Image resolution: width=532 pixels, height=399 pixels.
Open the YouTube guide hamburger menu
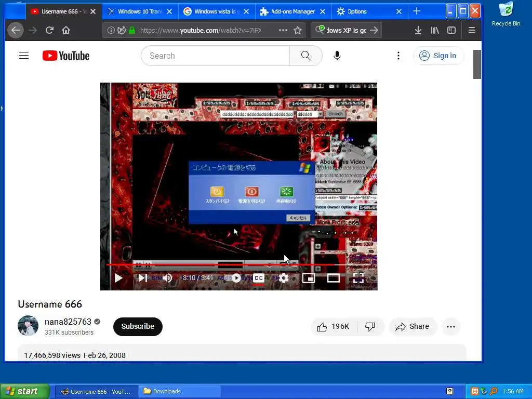[24, 55]
